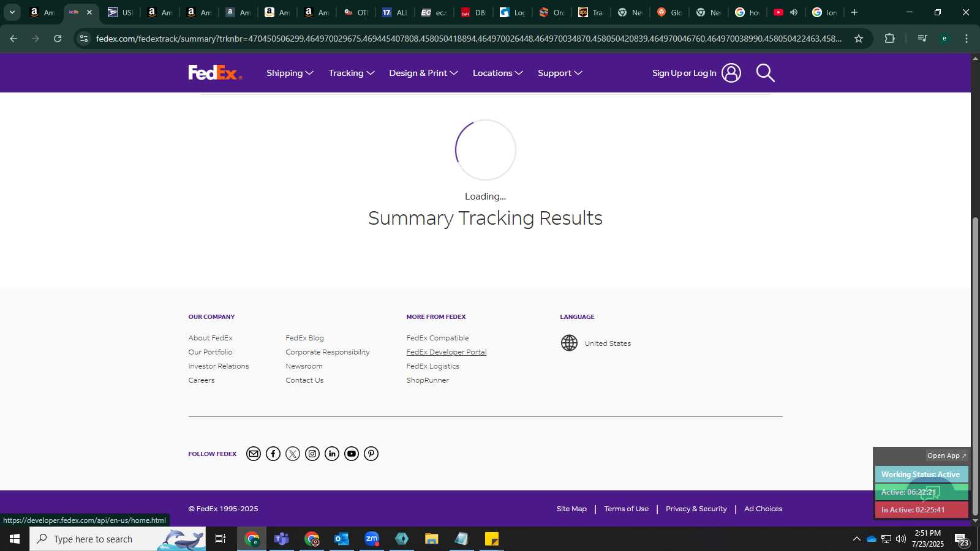The image size is (980, 551).
Task: Open Chrome three-dot menu
Action: click(967, 39)
